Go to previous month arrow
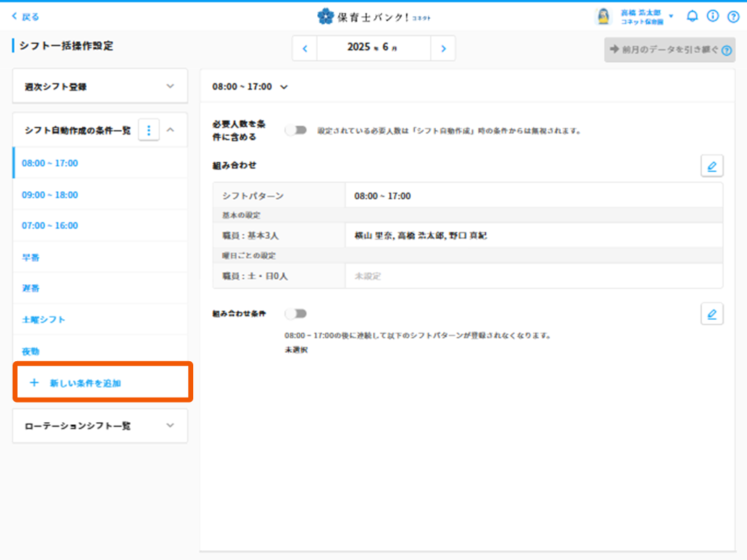 [305, 48]
